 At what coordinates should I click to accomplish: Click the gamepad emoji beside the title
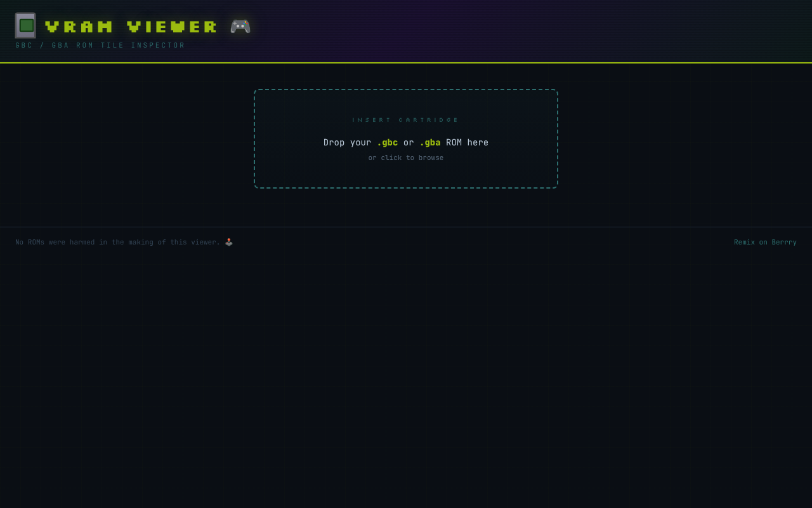[x=240, y=27]
